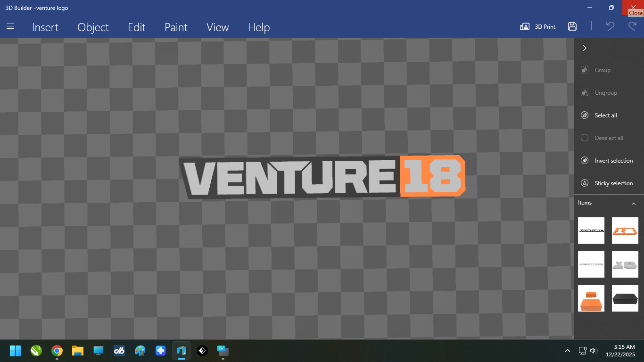Restore down the 3D Builder window
This screenshot has height=362, width=644.
coord(611,8)
